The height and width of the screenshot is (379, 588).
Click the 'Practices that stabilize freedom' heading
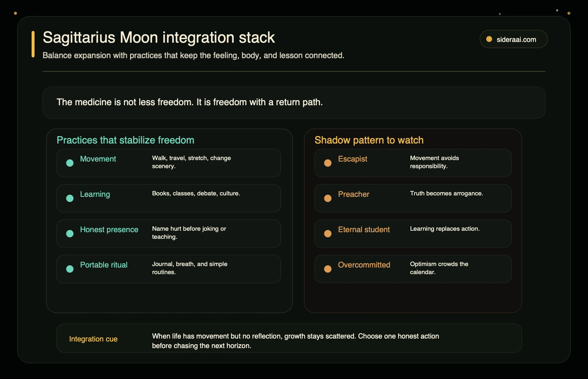click(x=125, y=140)
